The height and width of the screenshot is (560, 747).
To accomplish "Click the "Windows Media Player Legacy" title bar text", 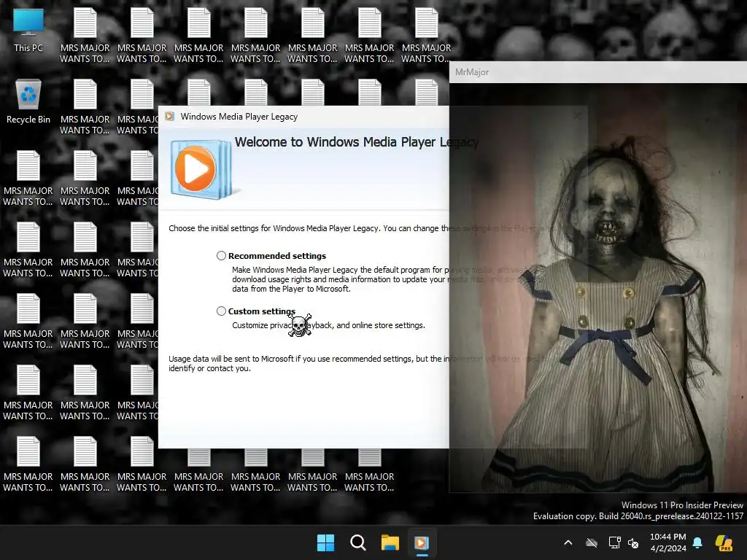I will pyautogui.click(x=239, y=117).
